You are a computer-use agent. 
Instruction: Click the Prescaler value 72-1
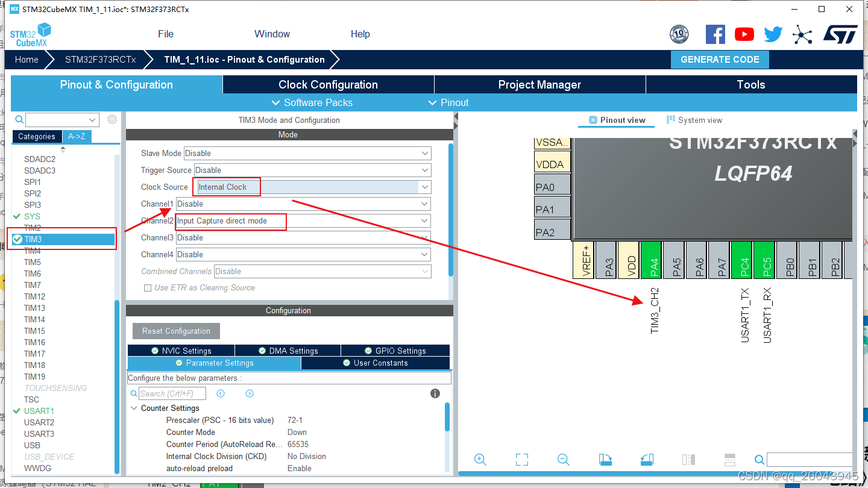295,420
